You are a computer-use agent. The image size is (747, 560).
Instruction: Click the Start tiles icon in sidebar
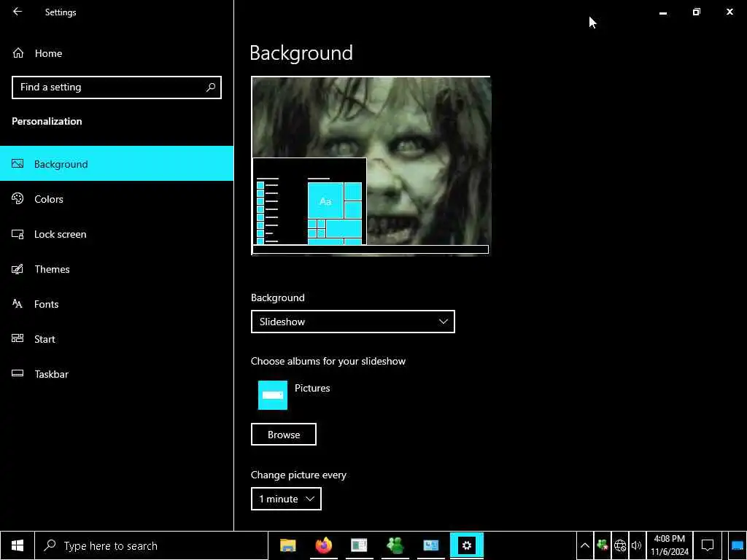(x=18, y=338)
